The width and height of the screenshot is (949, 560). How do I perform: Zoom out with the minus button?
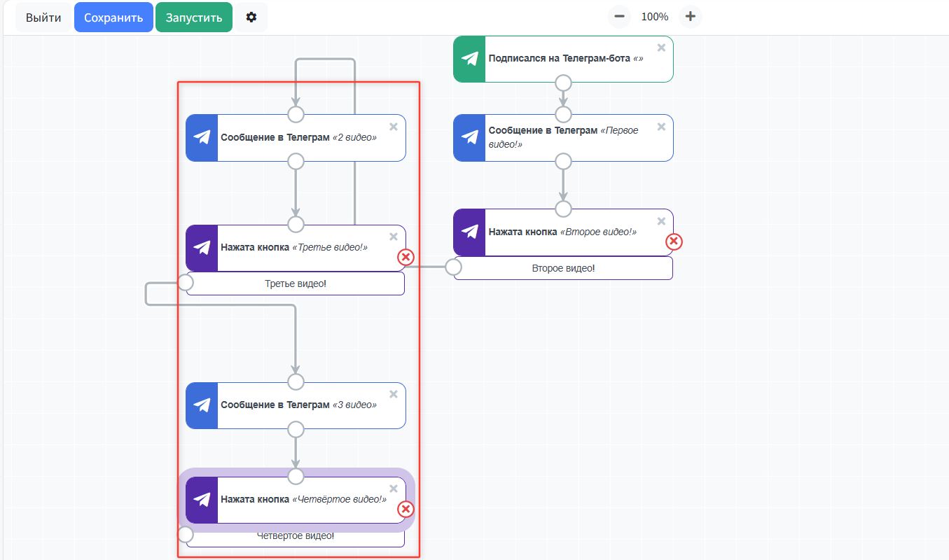coord(619,16)
